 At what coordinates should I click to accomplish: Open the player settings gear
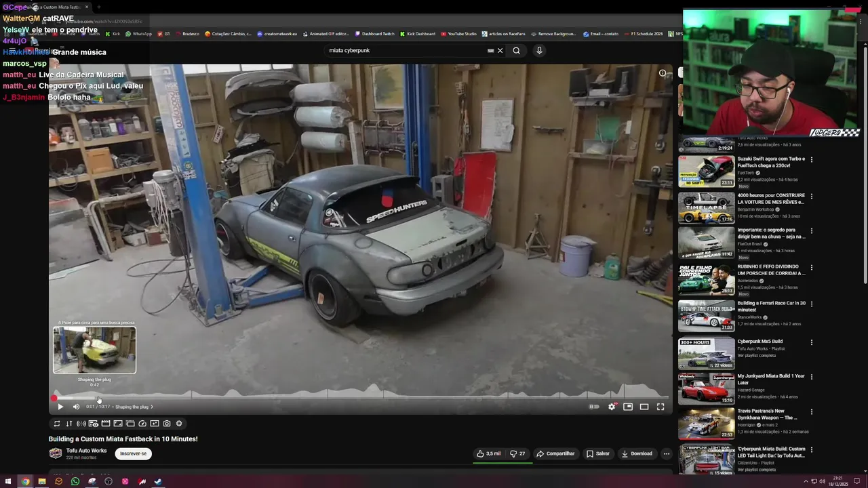pos(612,407)
